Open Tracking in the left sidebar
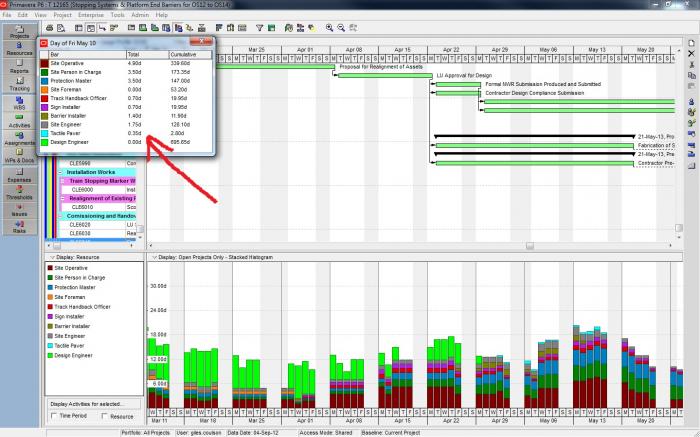This screenshot has height=437, width=700. 19,84
